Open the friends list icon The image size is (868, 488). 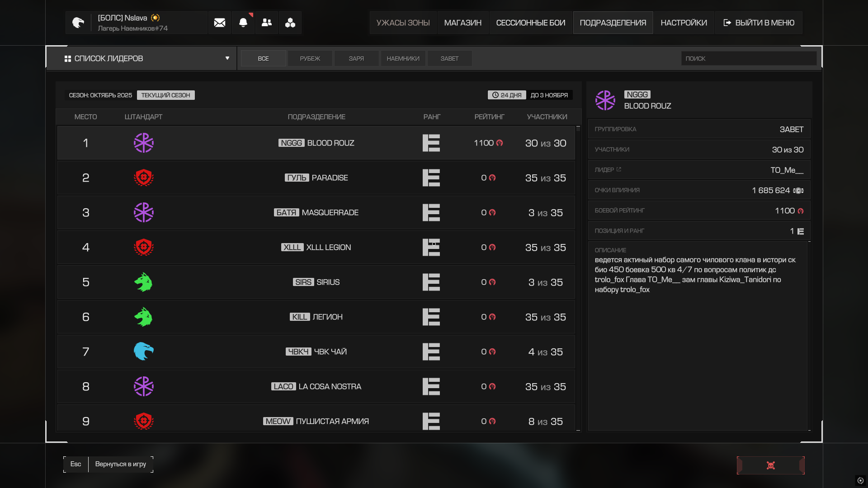coord(267,23)
